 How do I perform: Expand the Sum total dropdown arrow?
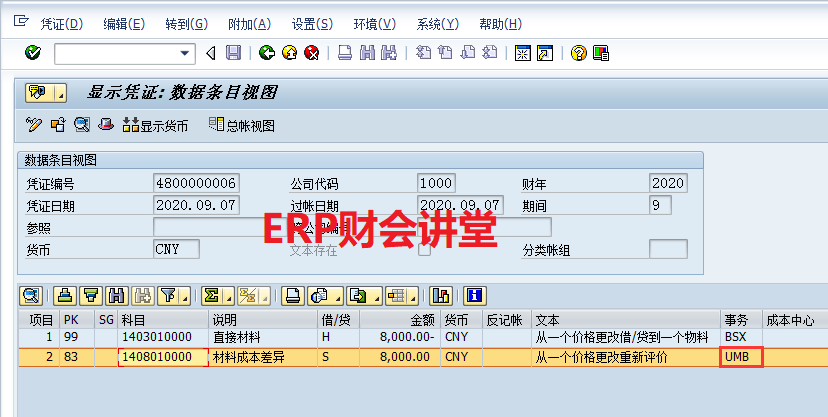pyautogui.click(x=229, y=295)
